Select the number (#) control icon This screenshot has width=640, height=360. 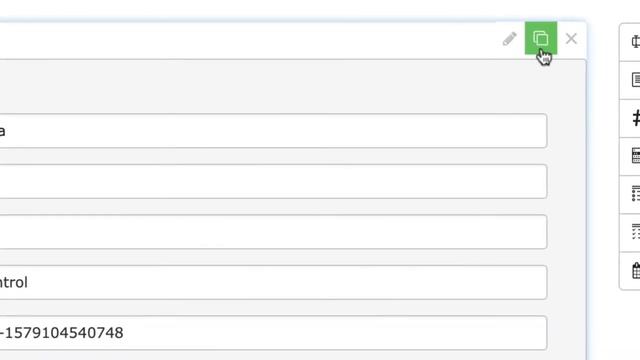tap(635, 118)
